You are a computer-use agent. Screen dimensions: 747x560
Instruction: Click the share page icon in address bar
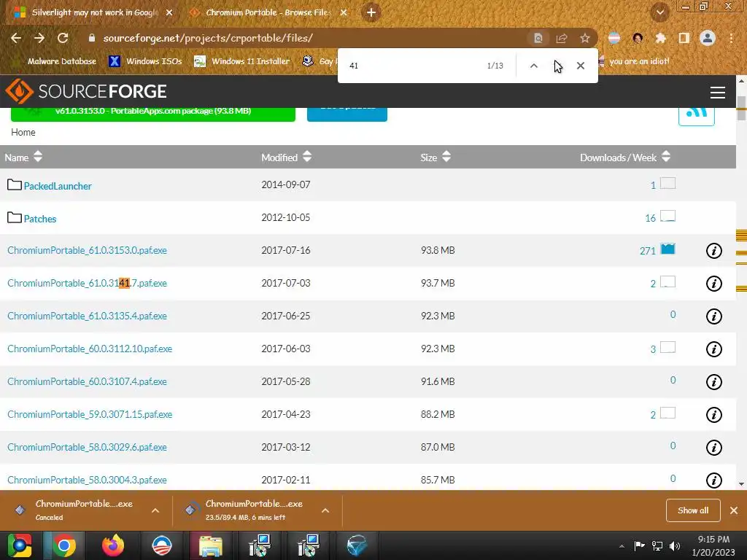[x=562, y=38]
